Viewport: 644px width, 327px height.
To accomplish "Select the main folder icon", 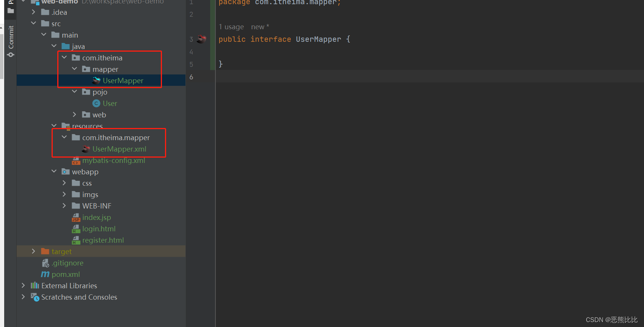I will click(x=55, y=35).
